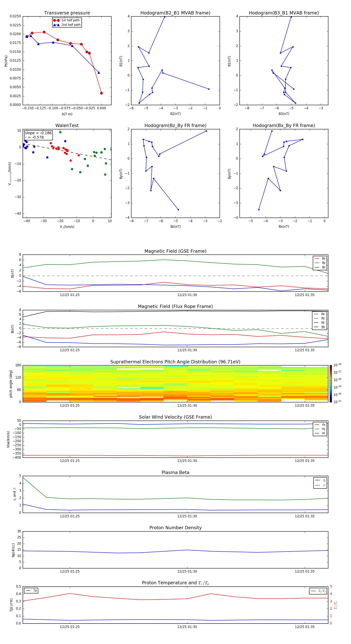Click the 'Transverse pressure' plot title
Viewport: 351px width, 644px height.
point(67,13)
